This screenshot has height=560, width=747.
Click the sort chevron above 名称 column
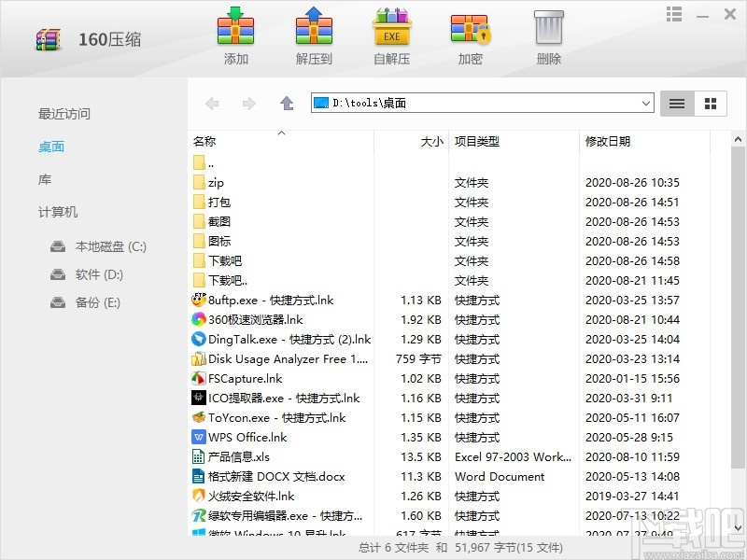(280, 133)
